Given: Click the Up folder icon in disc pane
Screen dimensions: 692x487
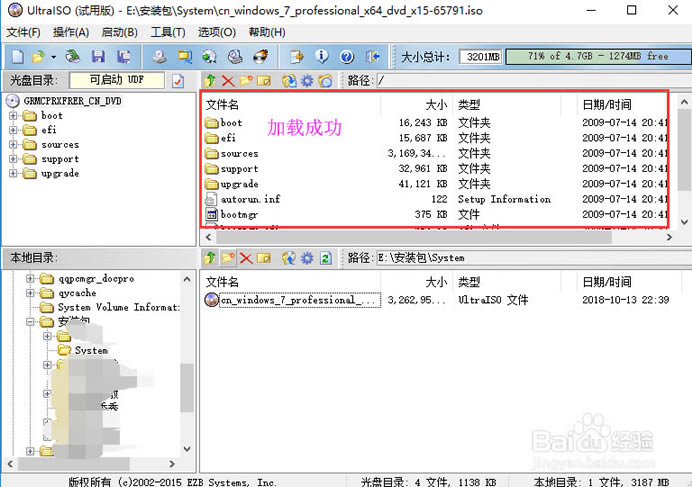Looking at the screenshot, I should [x=210, y=81].
